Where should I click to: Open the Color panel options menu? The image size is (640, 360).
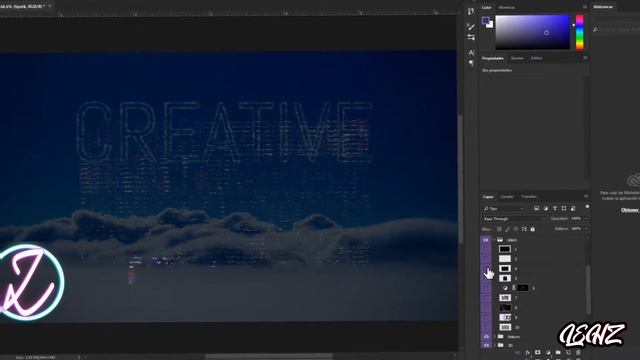[x=585, y=7]
